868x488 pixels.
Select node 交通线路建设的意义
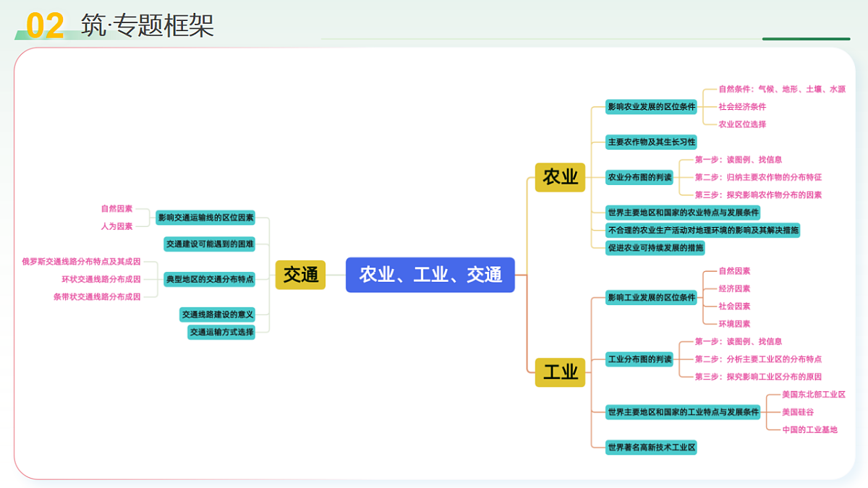217,314
